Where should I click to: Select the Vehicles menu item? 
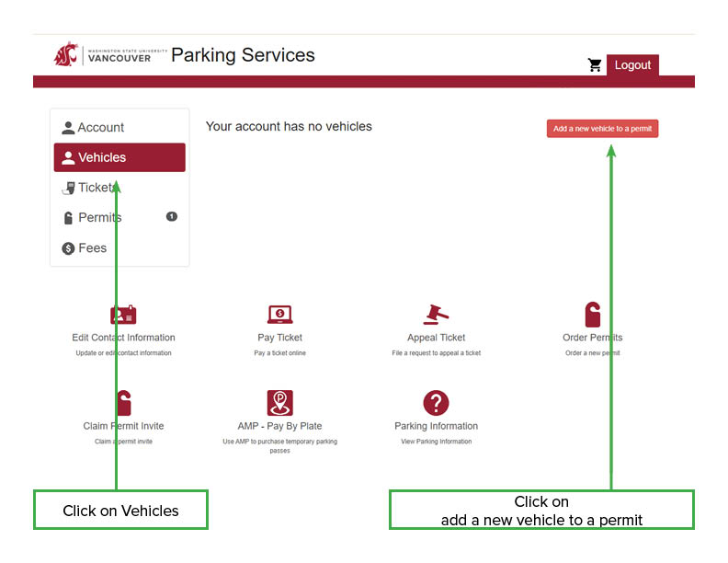pyautogui.click(x=119, y=157)
